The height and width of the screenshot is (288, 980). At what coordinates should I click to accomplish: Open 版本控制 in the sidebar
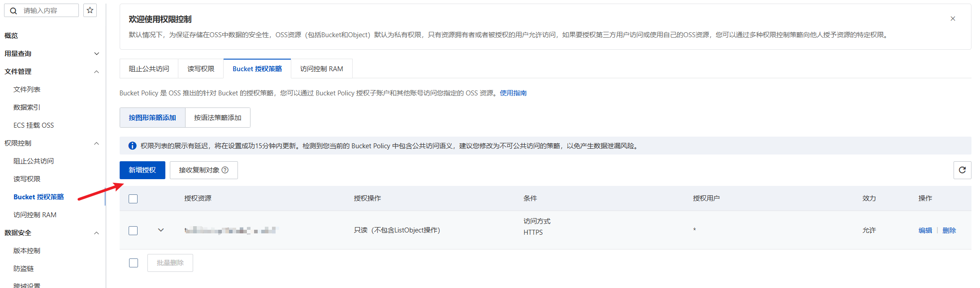27,251
